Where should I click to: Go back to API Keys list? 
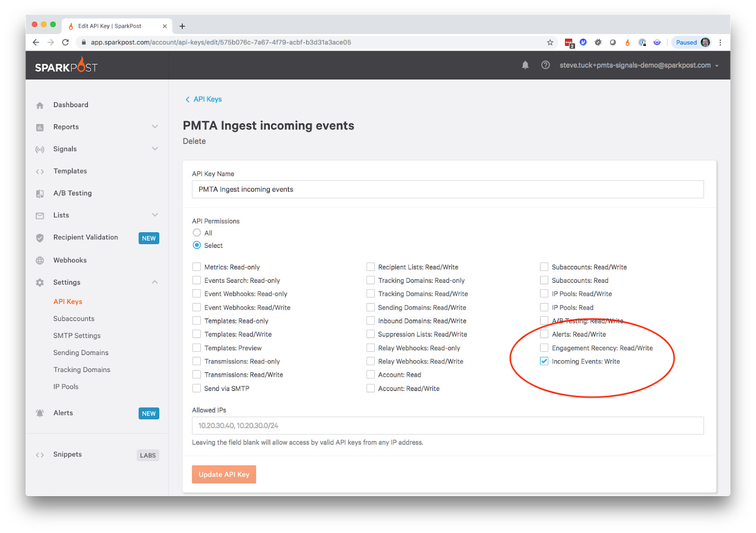pyautogui.click(x=204, y=99)
